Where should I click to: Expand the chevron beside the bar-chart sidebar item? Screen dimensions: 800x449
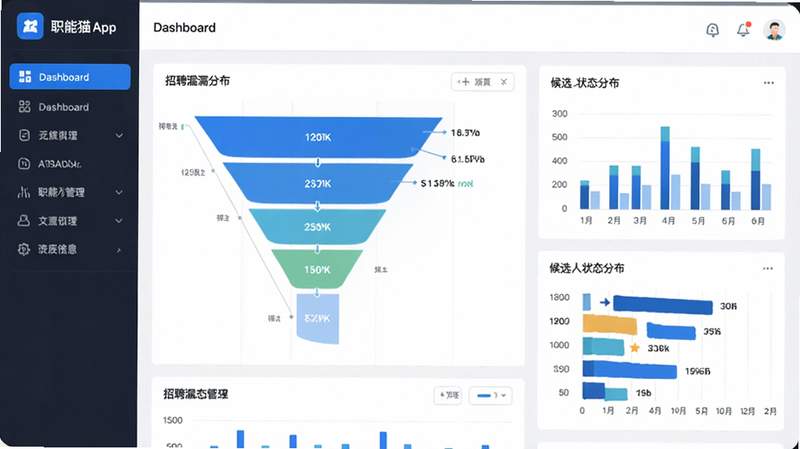pyautogui.click(x=119, y=192)
